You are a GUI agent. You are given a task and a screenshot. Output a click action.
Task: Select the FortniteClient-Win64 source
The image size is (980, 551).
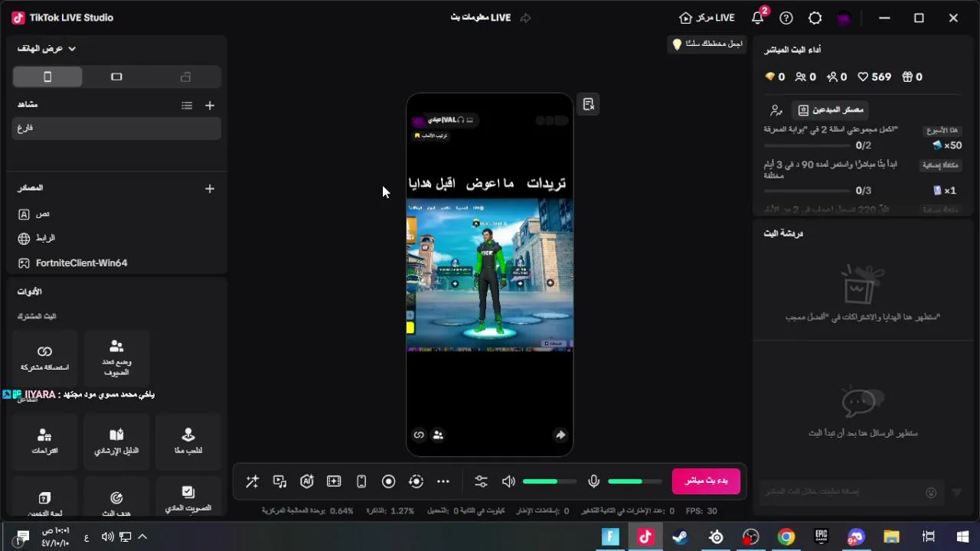coord(117,262)
